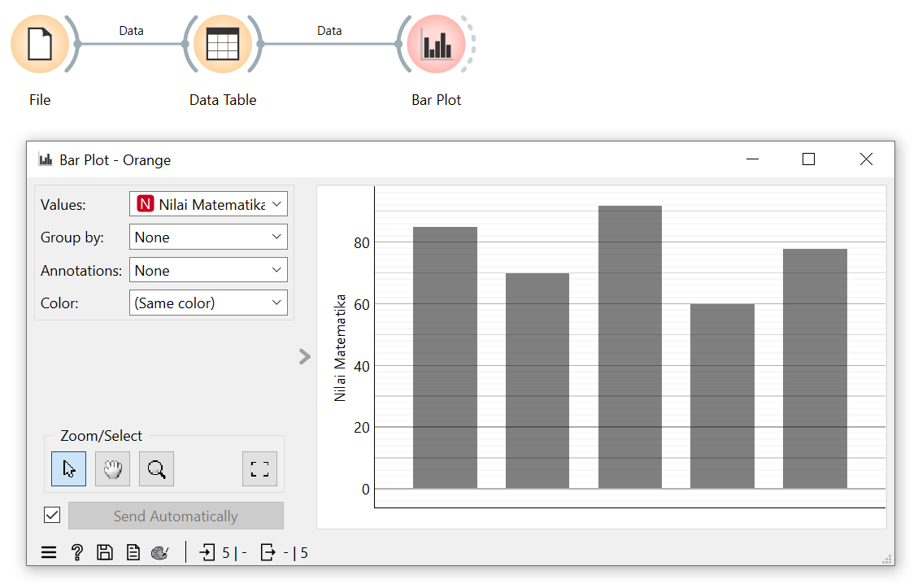
Task: Open help via the question mark icon
Action: pos(77,553)
